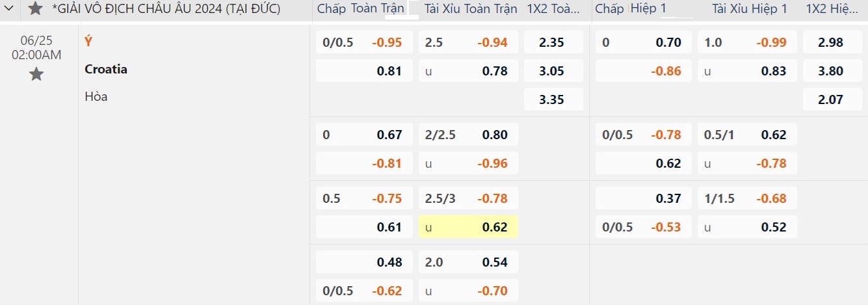
Task: Star the Ý vs Croatia match
Action: click(x=36, y=74)
